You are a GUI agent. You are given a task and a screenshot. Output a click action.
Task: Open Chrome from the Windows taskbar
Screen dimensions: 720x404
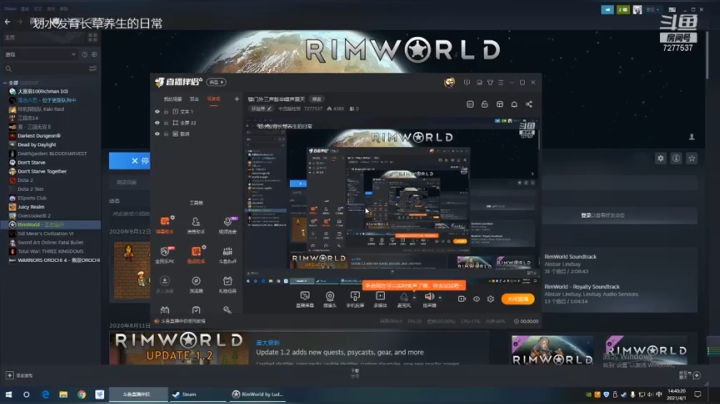pyautogui.click(x=82, y=394)
